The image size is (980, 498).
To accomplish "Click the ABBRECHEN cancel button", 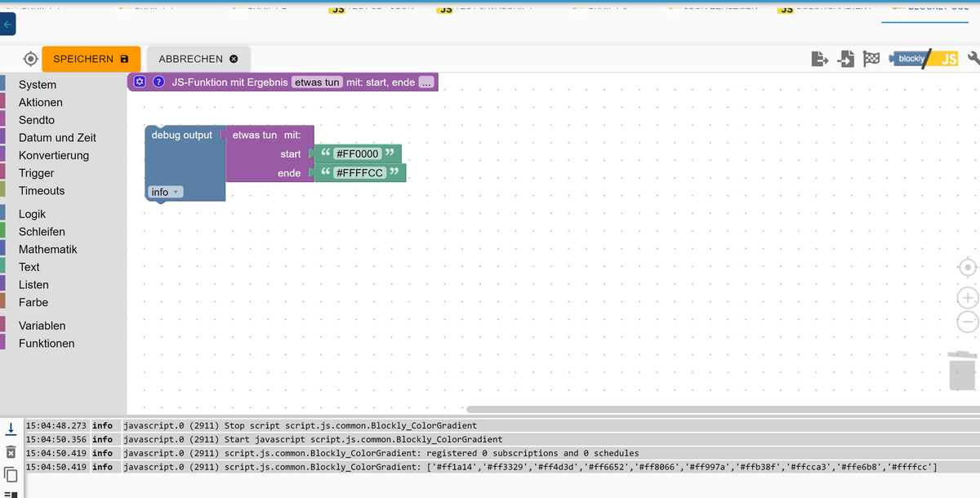I will pyautogui.click(x=198, y=59).
